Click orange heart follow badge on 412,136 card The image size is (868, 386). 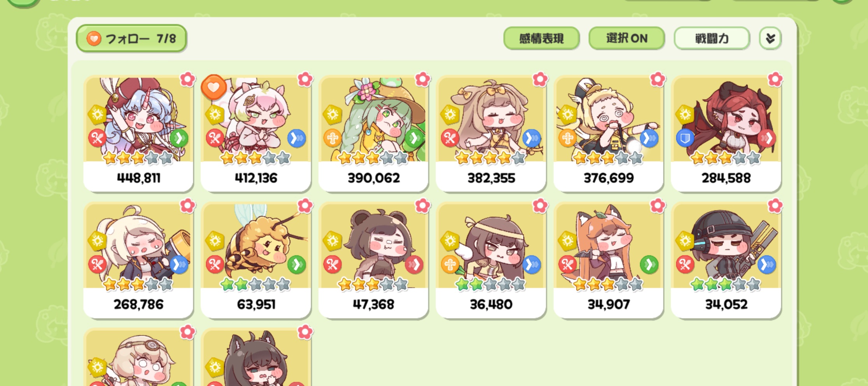click(x=213, y=87)
